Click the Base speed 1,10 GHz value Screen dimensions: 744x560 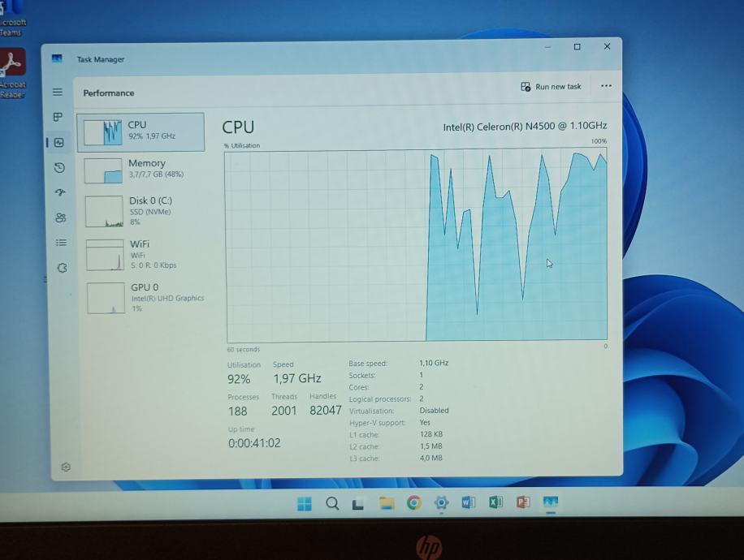(x=434, y=363)
